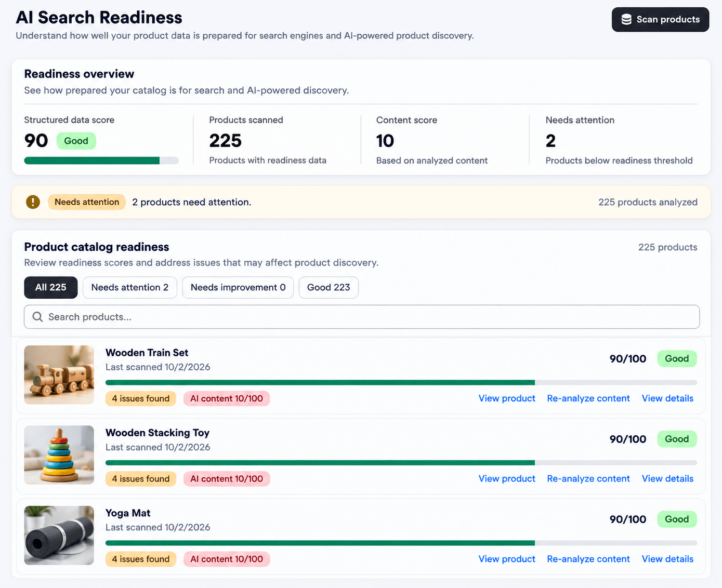Click the 4 issues found badge for Yoga Mat
This screenshot has width=722, height=588.
point(141,559)
